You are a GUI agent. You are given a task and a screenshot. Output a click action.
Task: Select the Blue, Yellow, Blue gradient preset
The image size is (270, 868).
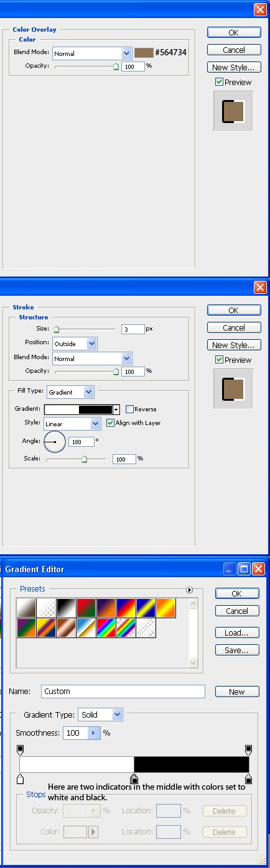[x=146, y=608]
